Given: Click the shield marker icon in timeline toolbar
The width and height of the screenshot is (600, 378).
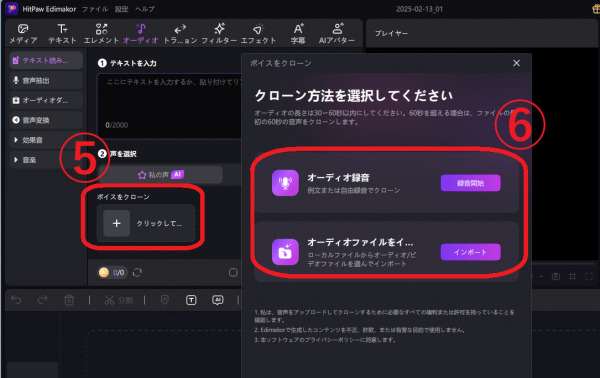Looking at the screenshot, I should coord(165,300).
